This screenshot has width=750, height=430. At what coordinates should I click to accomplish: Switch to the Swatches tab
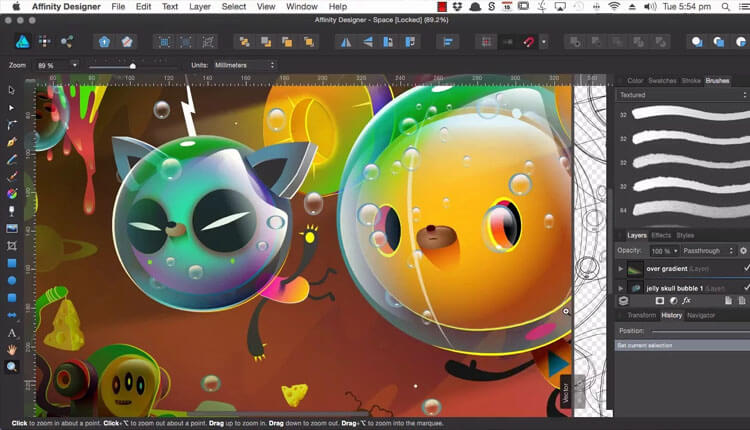(x=662, y=80)
